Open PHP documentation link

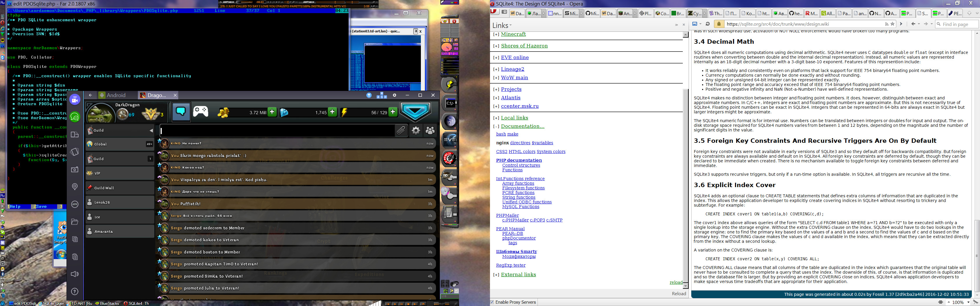(519, 160)
